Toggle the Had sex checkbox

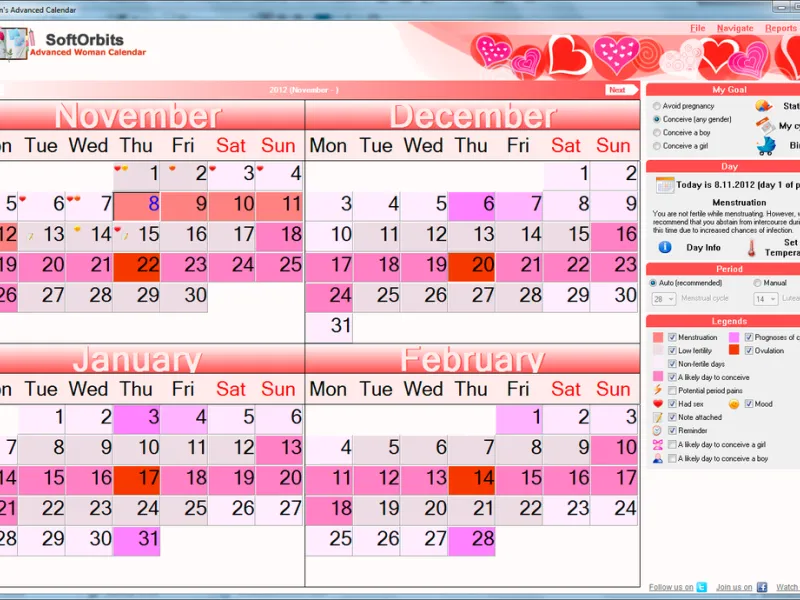click(x=672, y=404)
